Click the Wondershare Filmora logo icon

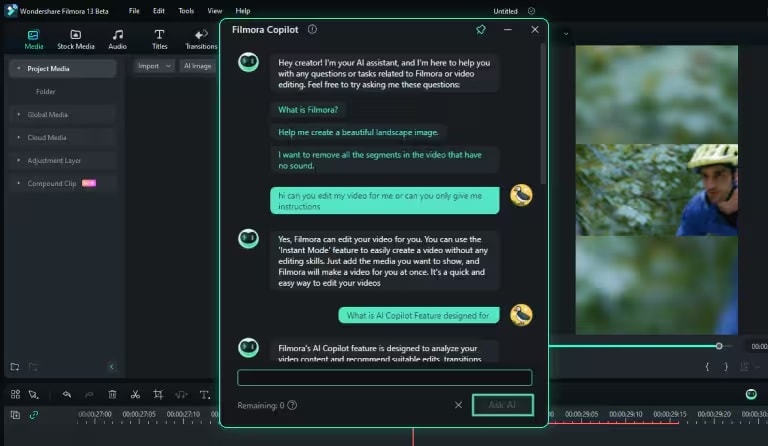click(x=11, y=10)
